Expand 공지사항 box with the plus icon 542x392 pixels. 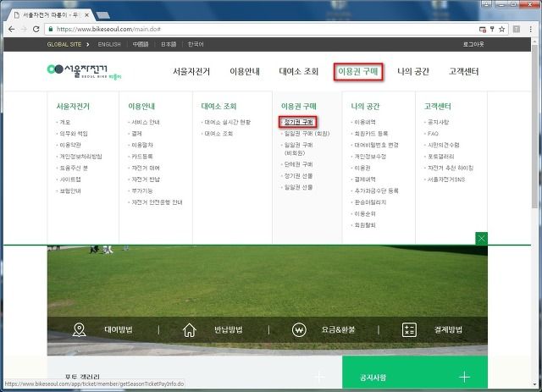point(464,377)
